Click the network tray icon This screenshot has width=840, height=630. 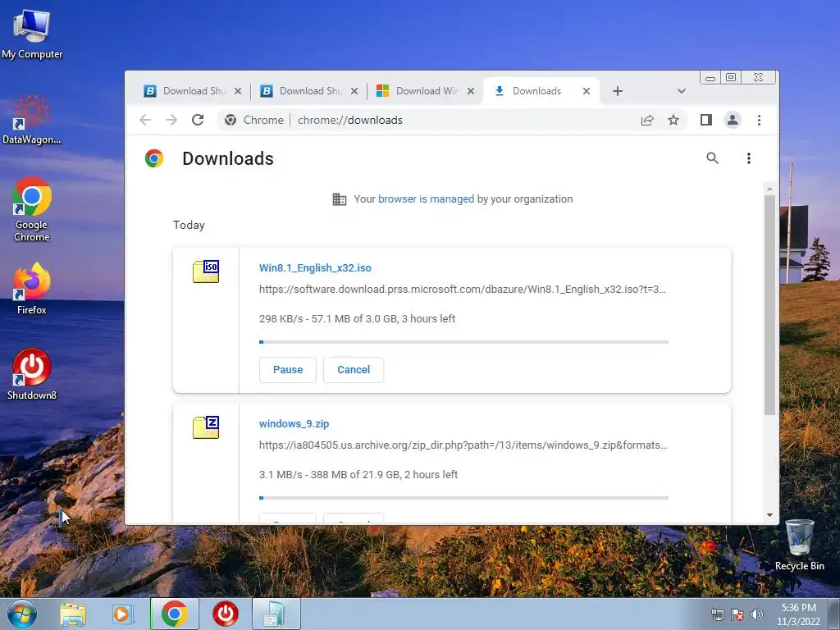[x=717, y=614]
